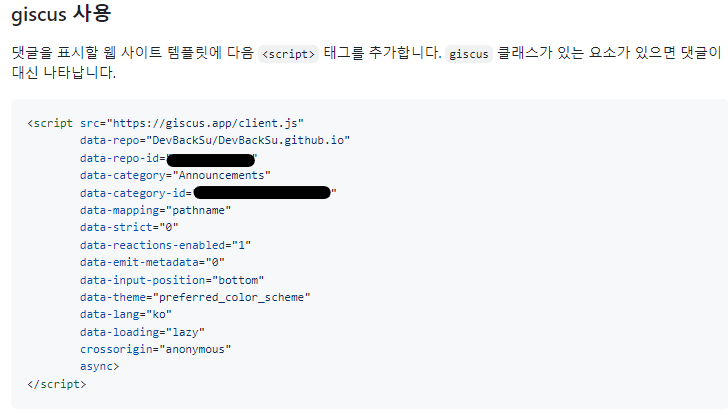Click the inline "giscus" class code in the description

468,54
